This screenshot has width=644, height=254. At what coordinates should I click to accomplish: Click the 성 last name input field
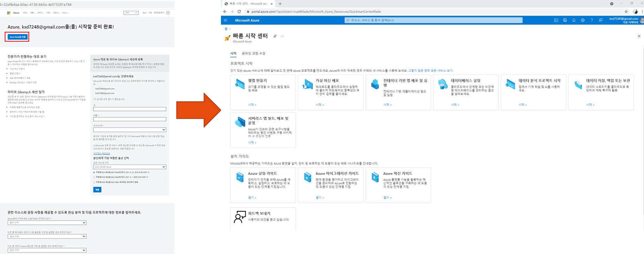tap(130, 109)
